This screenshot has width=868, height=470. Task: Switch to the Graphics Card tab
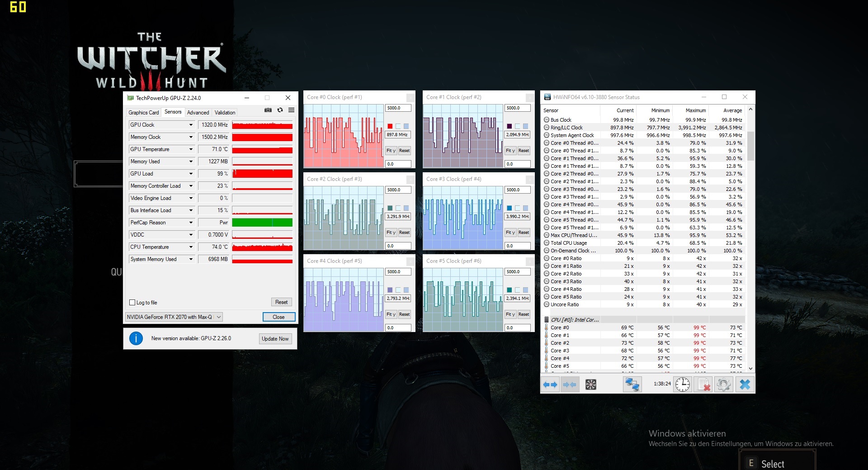coord(143,113)
